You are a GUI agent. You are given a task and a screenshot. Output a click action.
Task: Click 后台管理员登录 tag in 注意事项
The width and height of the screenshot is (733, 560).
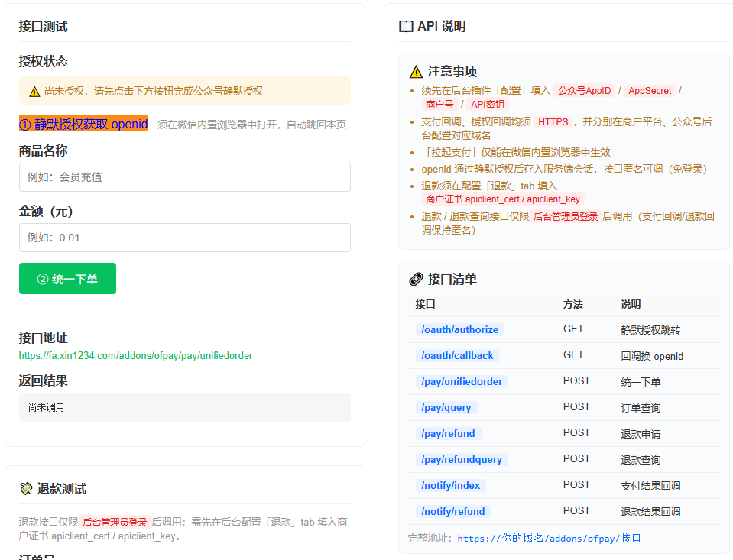pyautogui.click(x=566, y=216)
